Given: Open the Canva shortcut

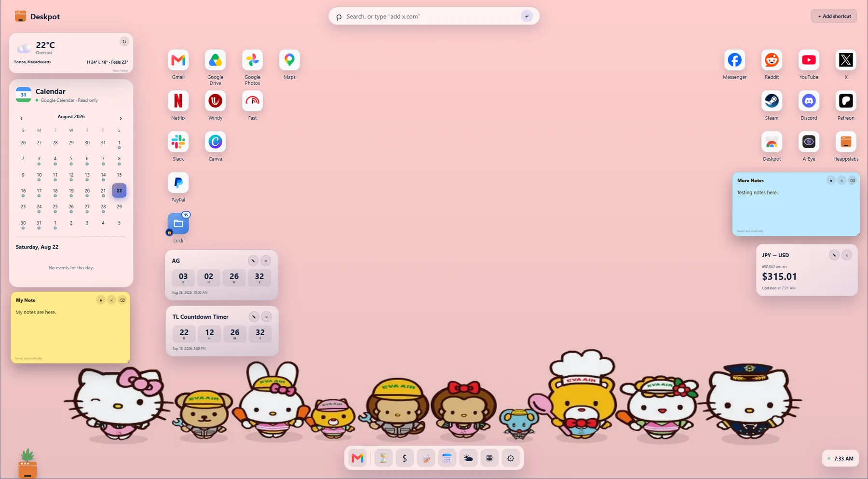Looking at the screenshot, I should pyautogui.click(x=215, y=142).
